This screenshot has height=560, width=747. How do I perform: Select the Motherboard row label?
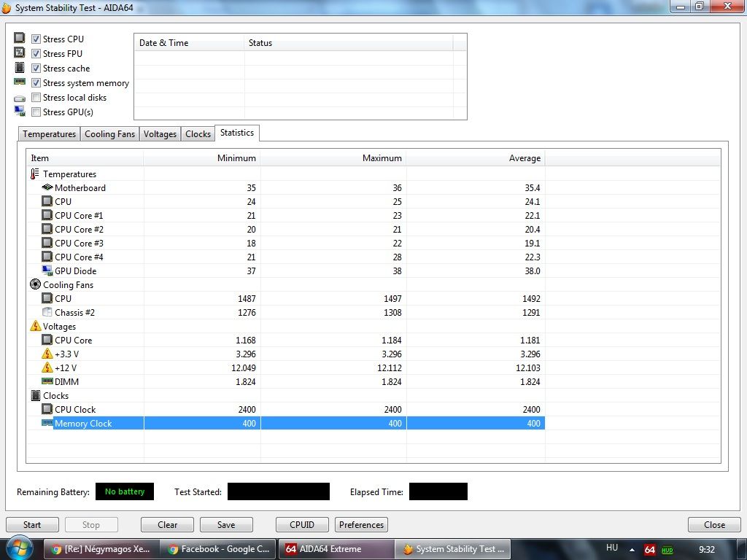(x=80, y=188)
